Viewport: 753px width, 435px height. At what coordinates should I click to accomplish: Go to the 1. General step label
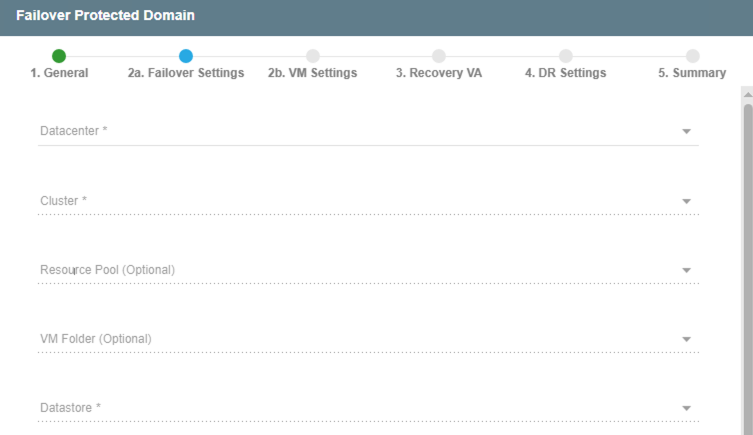[x=59, y=73]
